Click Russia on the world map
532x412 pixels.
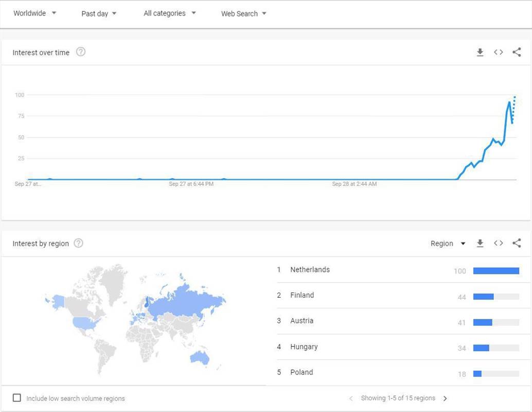coord(190,299)
